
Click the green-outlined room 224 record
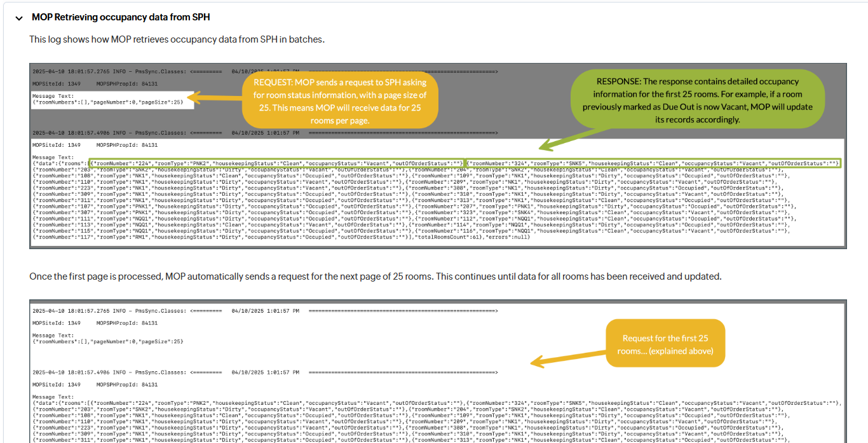coord(276,163)
